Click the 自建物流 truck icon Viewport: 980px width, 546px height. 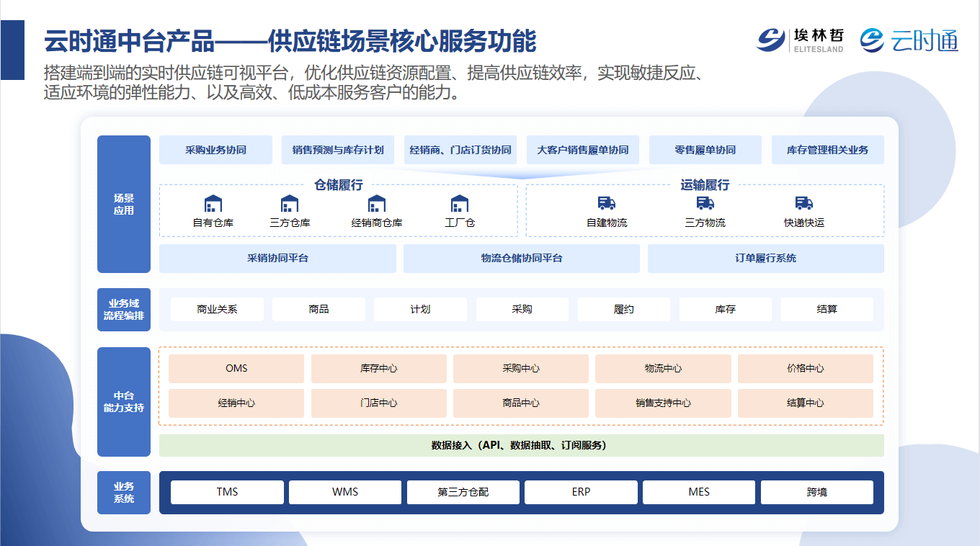[x=607, y=204]
